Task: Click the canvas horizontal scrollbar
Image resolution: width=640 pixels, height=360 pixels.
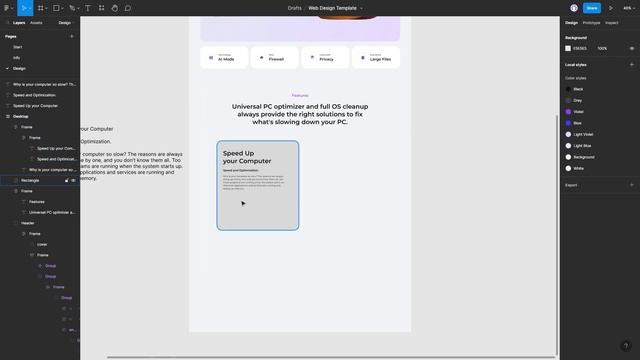Action: [x=331, y=358]
